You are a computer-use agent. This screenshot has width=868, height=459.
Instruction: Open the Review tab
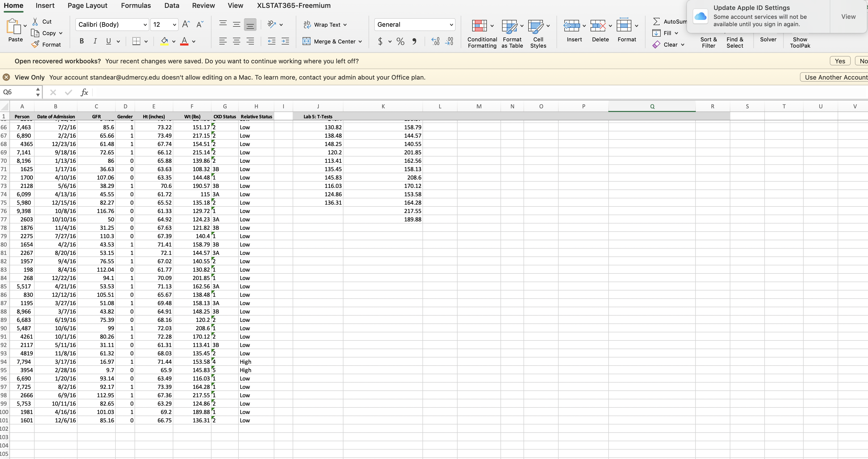[204, 5]
